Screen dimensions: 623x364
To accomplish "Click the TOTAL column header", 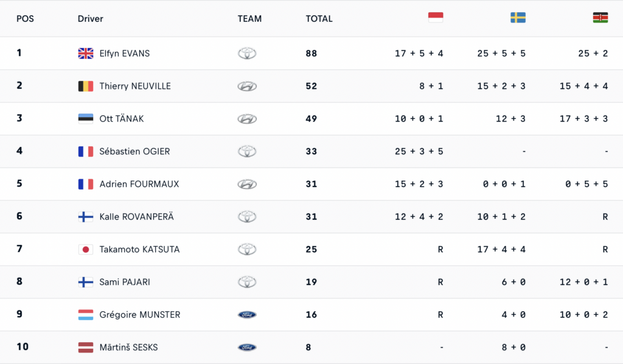I will click(319, 19).
